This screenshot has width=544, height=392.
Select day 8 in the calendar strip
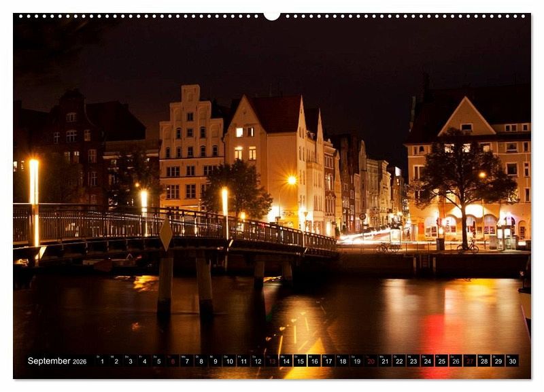coord(201,361)
